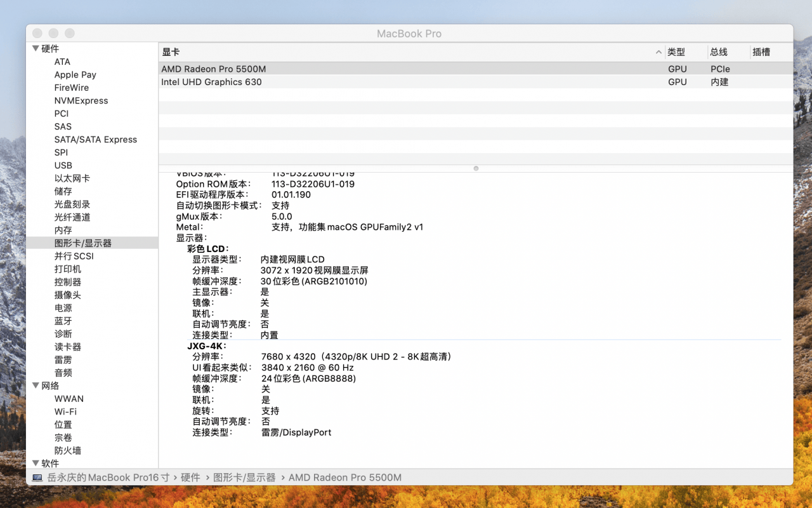Open 以太网卡 in the sidebar
Image resolution: width=812 pixels, height=508 pixels.
pyautogui.click(x=72, y=178)
